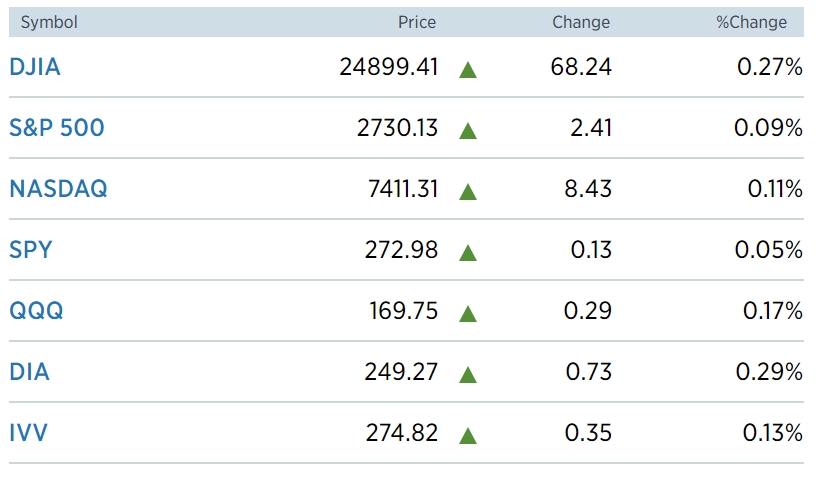
Task: Go to the NASDAQ symbol page
Action: [58, 189]
